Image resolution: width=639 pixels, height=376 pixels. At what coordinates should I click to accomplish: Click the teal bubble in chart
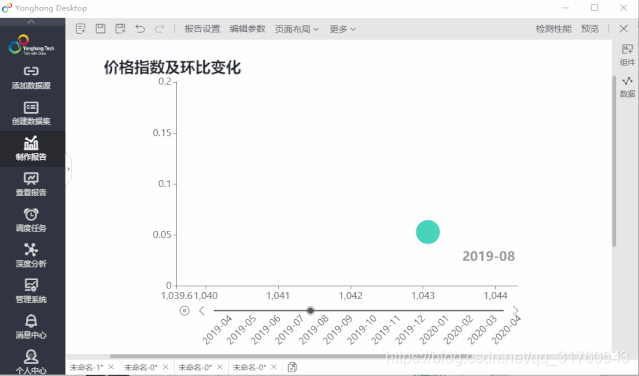[x=427, y=232]
